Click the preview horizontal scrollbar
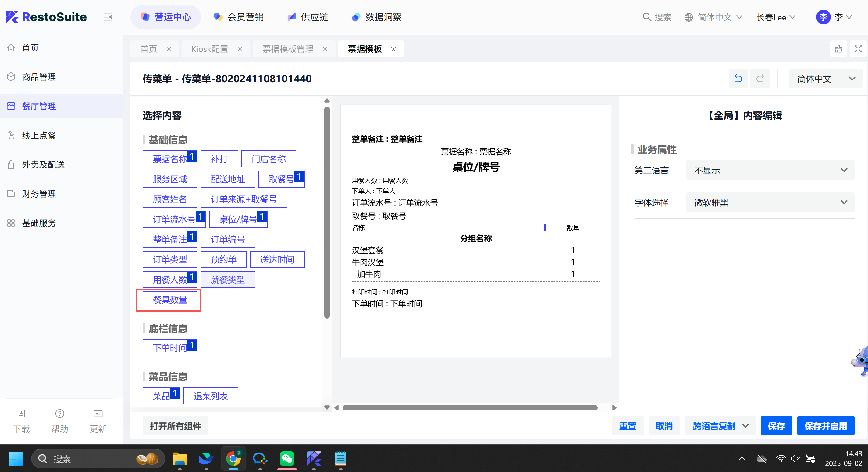 click(x=470, y=408)
